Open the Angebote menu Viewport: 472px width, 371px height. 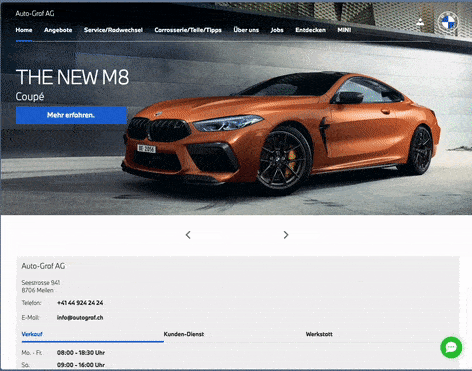[x=58, y=30]
